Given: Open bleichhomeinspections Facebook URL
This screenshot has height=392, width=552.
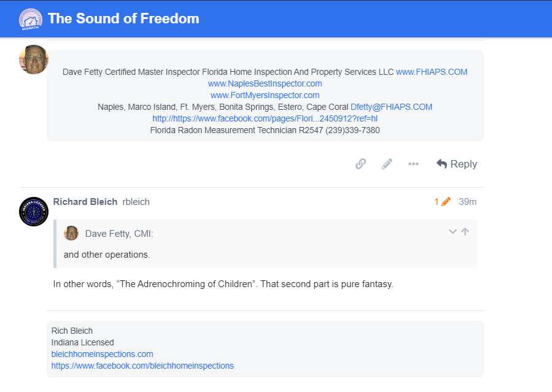Looking at the screenshot, I should (x=142, y=366).
